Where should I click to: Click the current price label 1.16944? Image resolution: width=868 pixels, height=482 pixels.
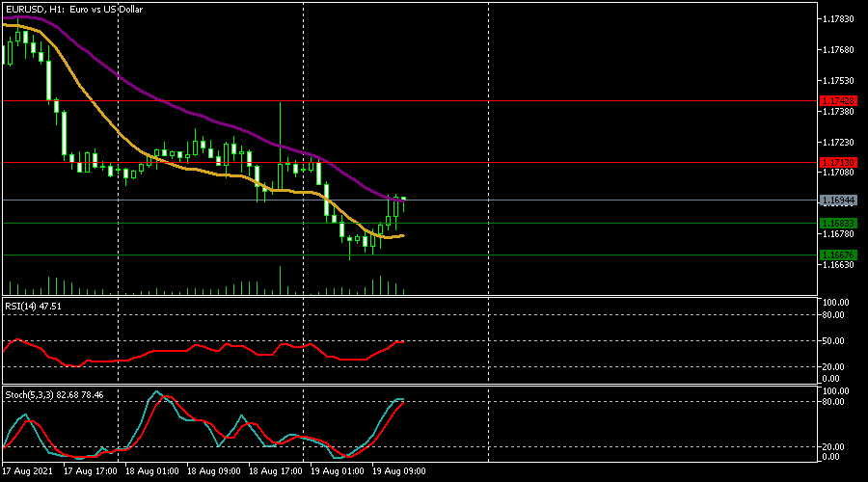838,201
